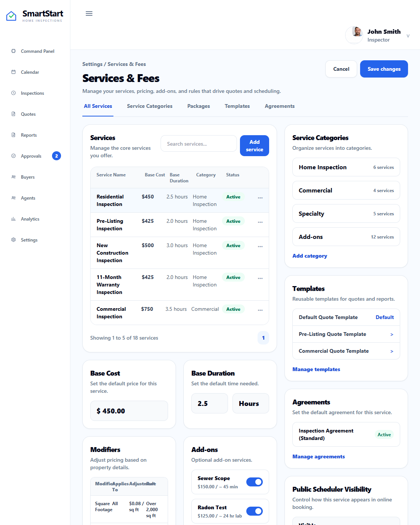Select the New Construction Inspection service name
420x525 pixels.
[x=112, y=253]
